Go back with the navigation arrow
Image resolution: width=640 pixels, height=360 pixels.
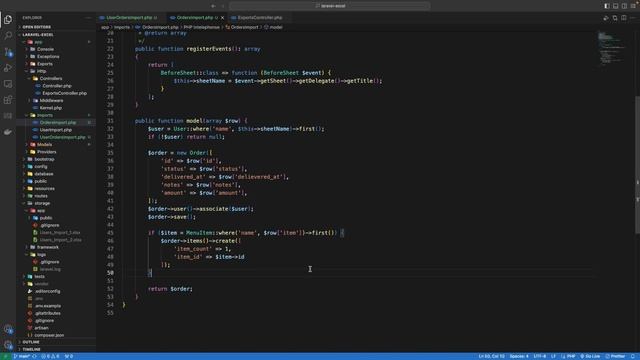pos(213,6)
